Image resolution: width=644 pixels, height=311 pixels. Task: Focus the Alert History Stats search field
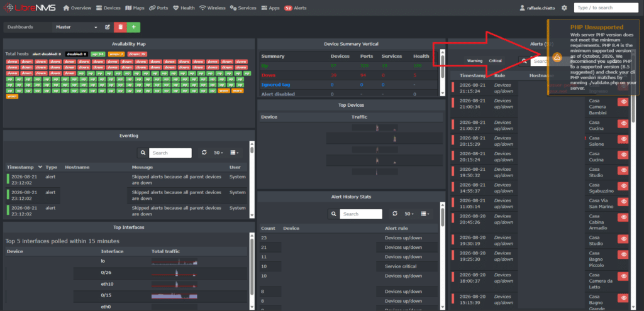360,214
